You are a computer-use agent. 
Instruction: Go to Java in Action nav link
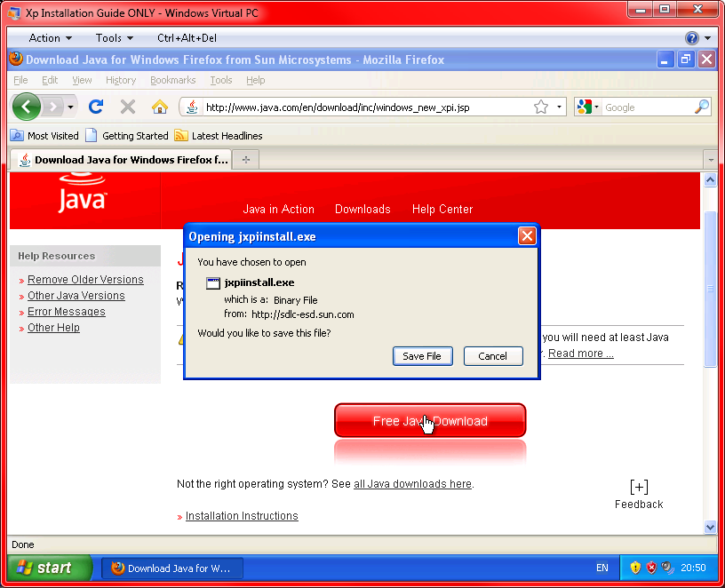point(278,210)
